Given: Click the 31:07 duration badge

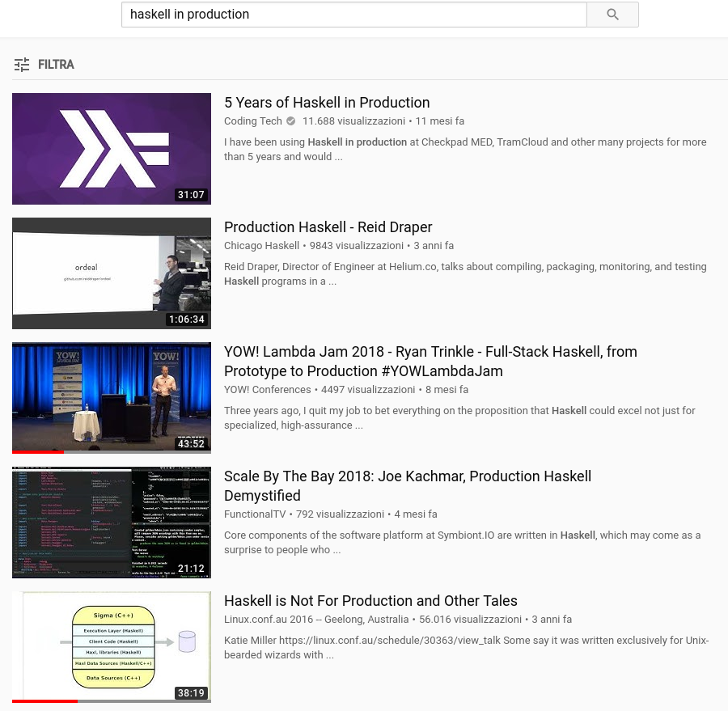Looking at the screenshot, I should (x=191, y=195).
